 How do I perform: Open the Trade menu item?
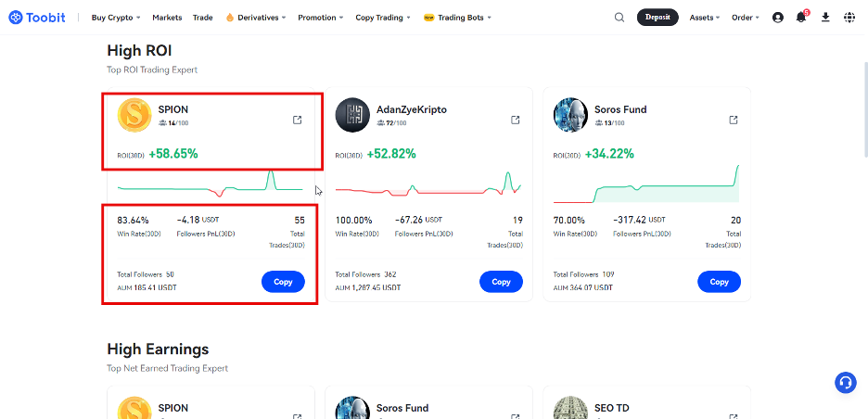[x=202, y=18]
